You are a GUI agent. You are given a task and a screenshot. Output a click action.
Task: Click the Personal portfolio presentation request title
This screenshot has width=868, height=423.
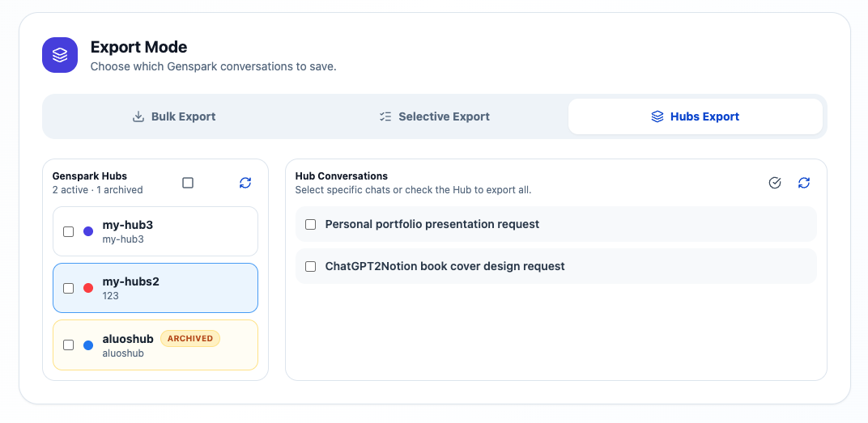click(x=432, y=225)
